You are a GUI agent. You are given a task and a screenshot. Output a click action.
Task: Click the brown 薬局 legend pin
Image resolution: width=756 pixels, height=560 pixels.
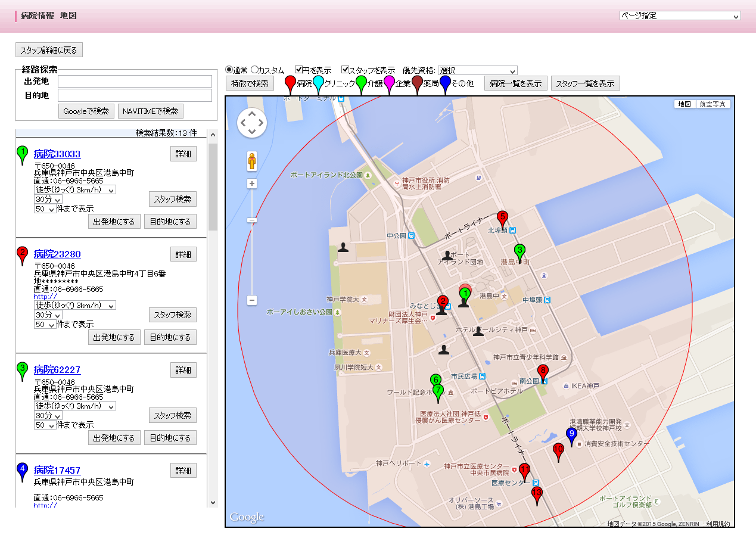pyautogui.click(x=417, y=85)
